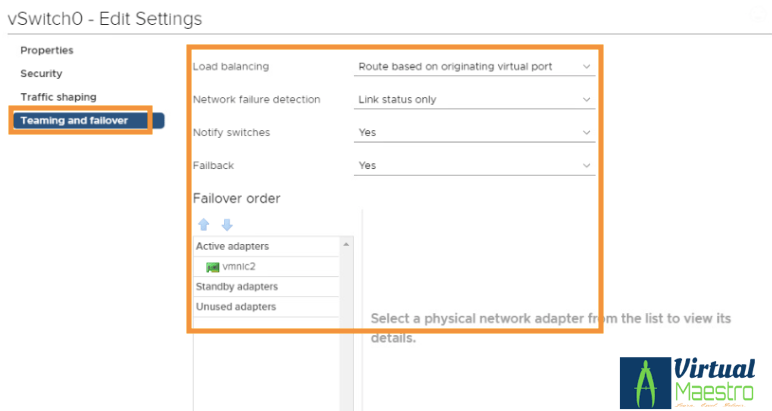This screenshot has height=411, width=772.
Task: Click the move adapter up arrow
Action: (206, 225)
